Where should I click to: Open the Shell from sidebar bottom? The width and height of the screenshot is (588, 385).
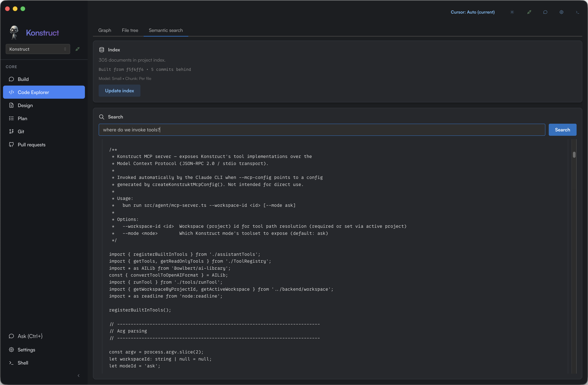(23, 363)
